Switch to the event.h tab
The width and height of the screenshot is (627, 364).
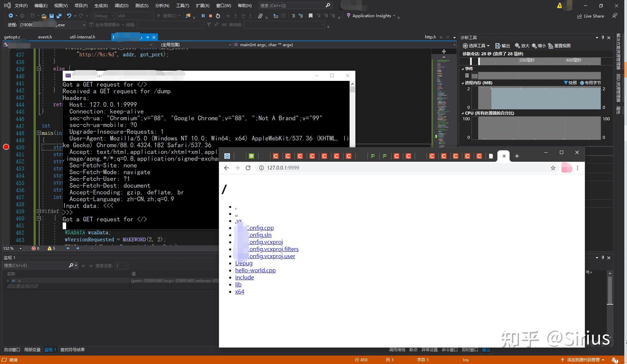tap(45, 37)
